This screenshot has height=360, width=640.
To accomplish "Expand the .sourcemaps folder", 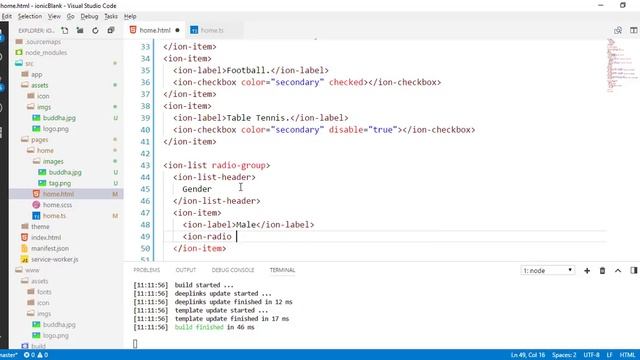I will coord(43,42).
